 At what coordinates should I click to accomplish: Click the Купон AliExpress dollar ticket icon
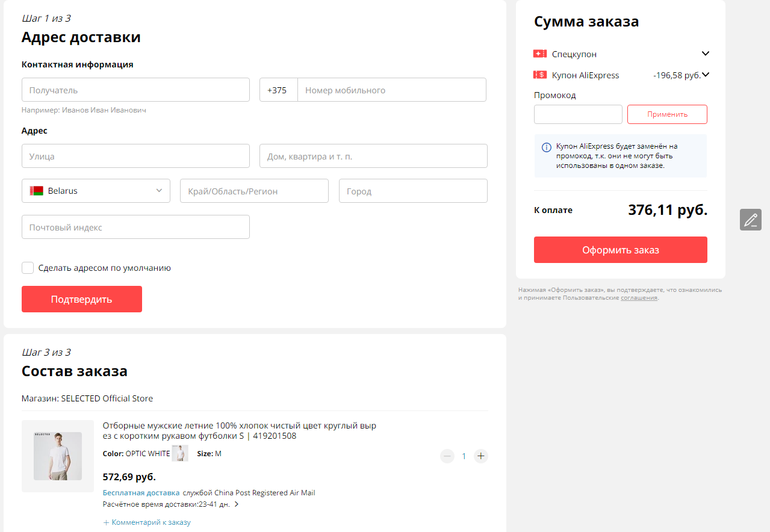point(540,75)
